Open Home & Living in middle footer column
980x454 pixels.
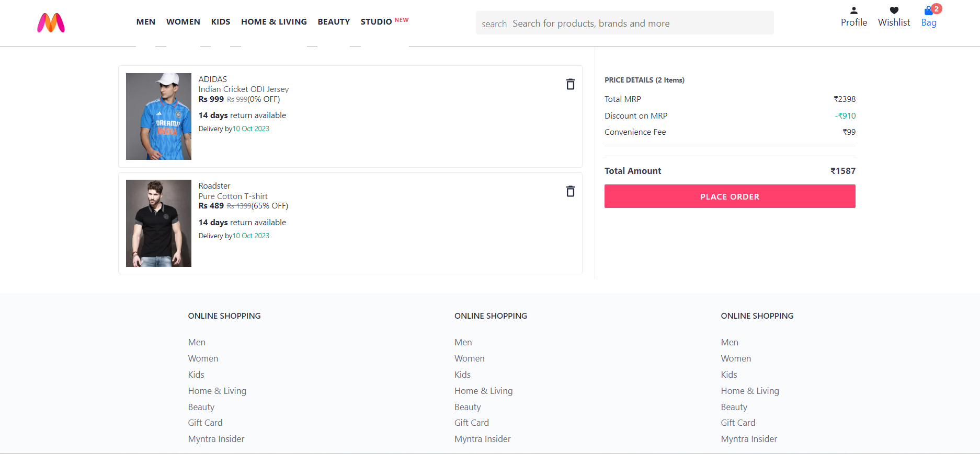pos(483,391)
